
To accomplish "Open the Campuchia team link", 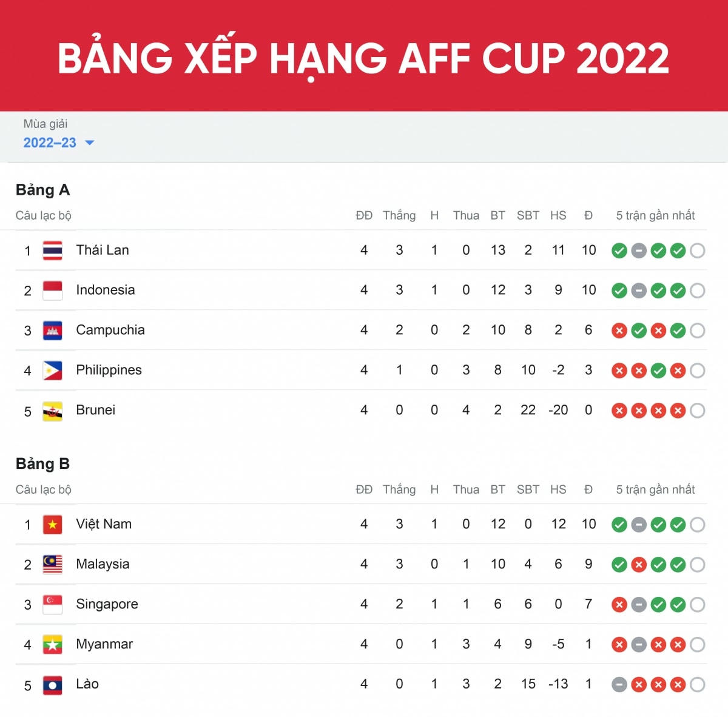I will click(110, 330).
